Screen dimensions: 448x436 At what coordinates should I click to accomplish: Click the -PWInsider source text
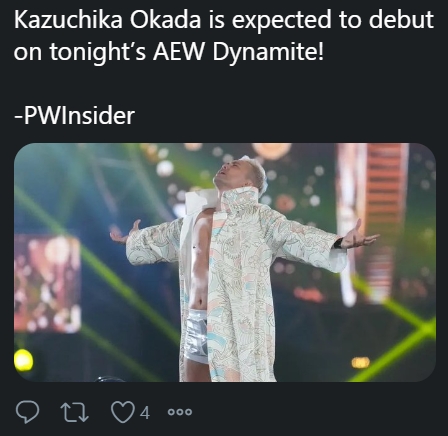(x=74, y=116)
